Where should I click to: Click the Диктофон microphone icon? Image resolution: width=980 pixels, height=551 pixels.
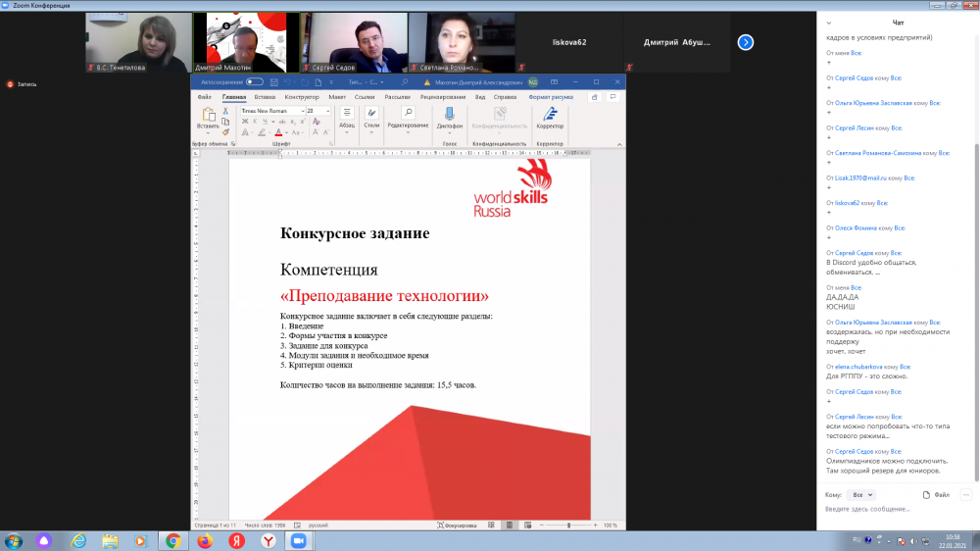(450, 114)
